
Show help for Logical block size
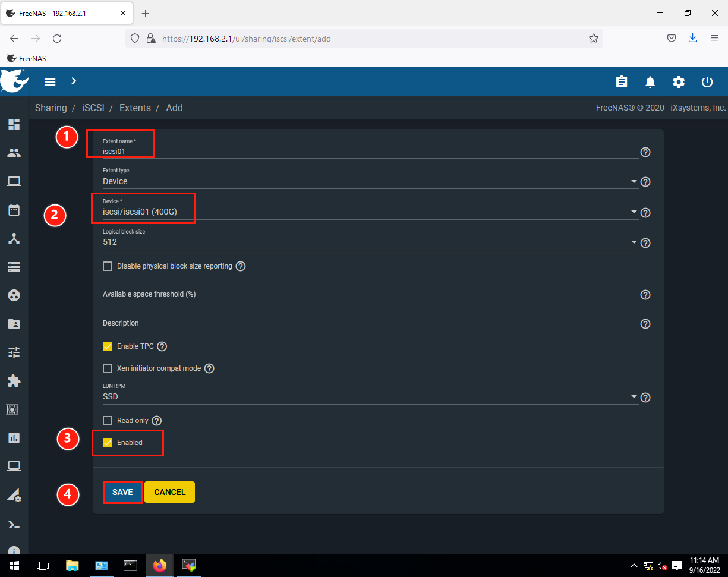click(645, 243)
